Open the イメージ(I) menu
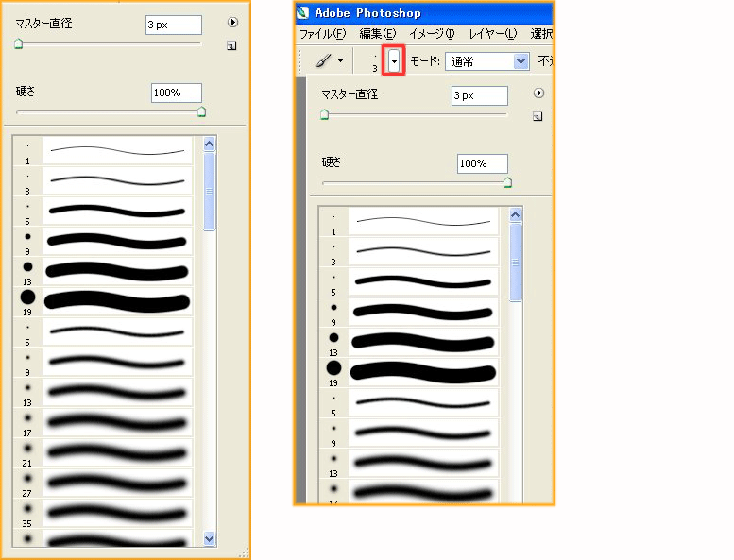Viewport: 734px width, 560px height. coord(432,34)
